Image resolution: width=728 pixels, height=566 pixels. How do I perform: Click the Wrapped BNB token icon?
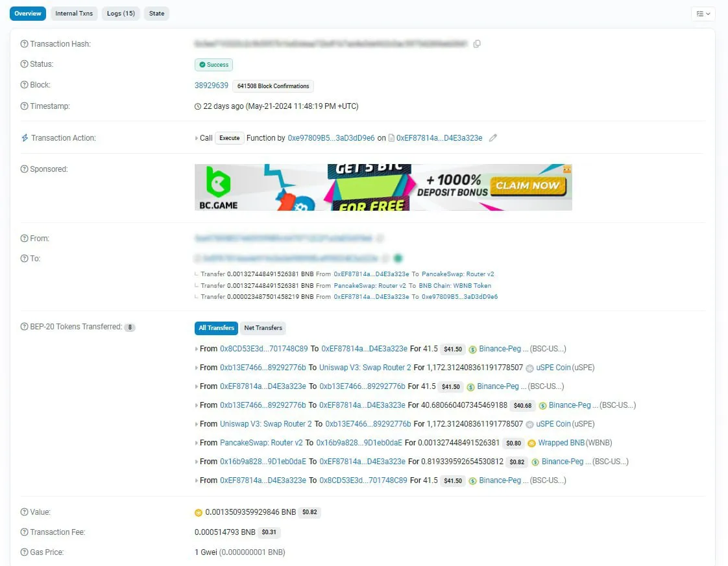[x=531, y=443]
